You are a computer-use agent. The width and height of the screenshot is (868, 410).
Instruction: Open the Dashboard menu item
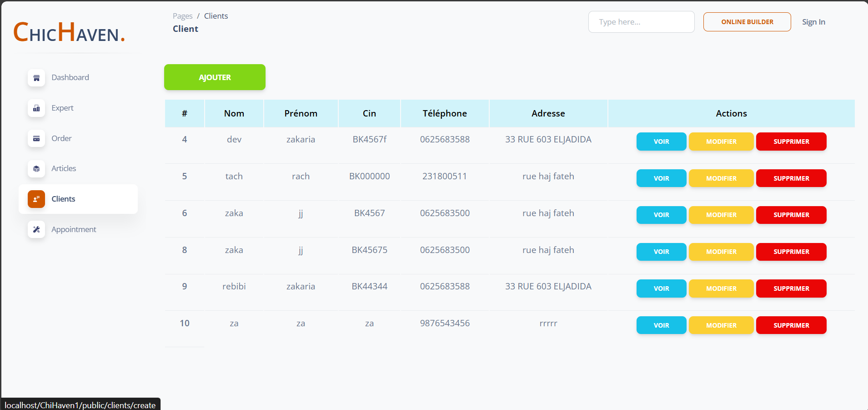point(78,78)
